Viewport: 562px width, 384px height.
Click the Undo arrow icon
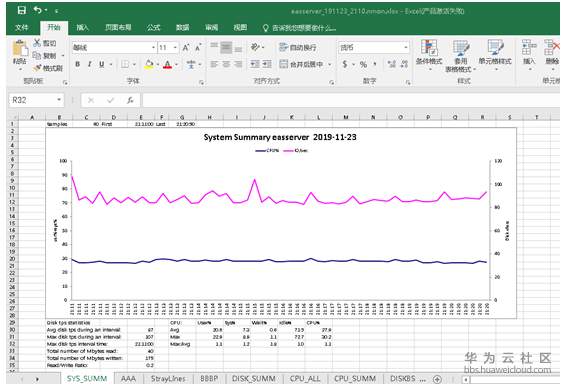click(38, 10)
